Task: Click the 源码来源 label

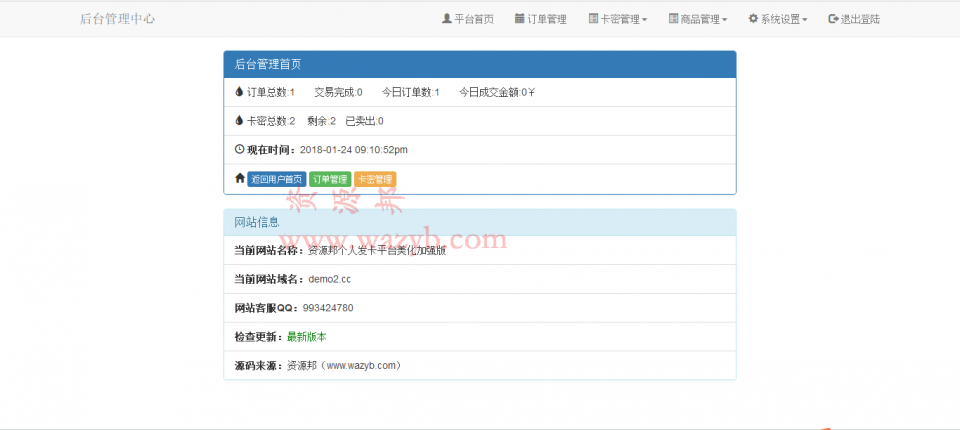Action: (x=260, y=366)
